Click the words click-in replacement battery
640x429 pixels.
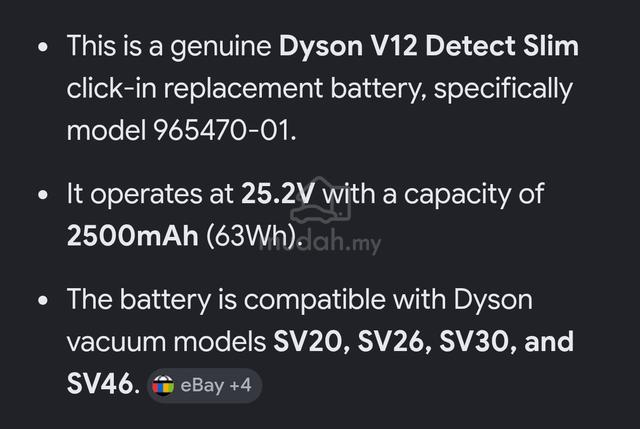(x=248, y=88)
